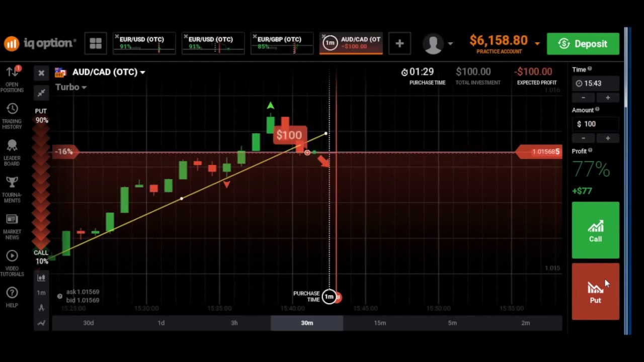This screenshot has width=644, height=362.
Task: Expand the account balance dropdown arrow
Action: pyautogui.click(x=537, y=44)
